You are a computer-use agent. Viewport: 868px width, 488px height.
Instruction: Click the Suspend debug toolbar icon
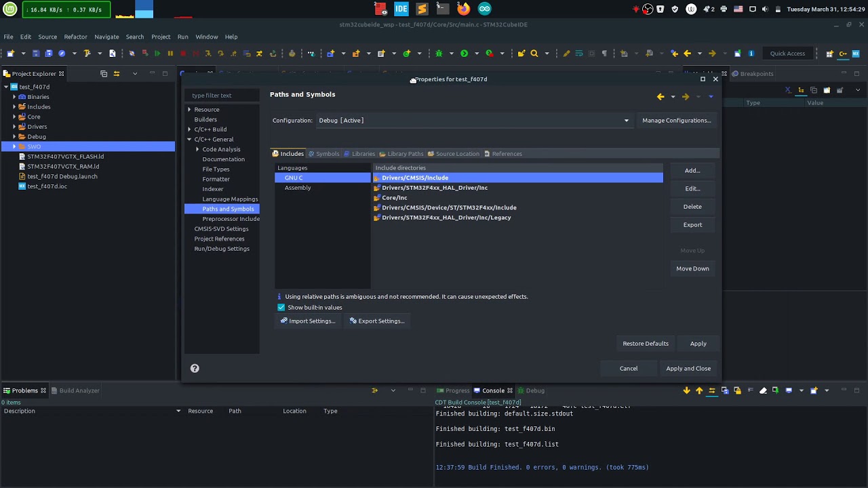tap(170, 54)
